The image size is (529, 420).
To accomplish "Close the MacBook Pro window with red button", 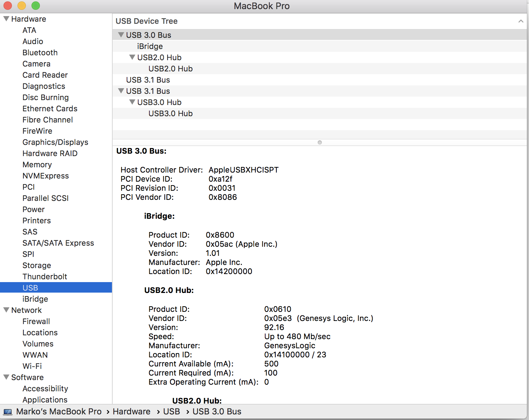I will coord(8,6).
